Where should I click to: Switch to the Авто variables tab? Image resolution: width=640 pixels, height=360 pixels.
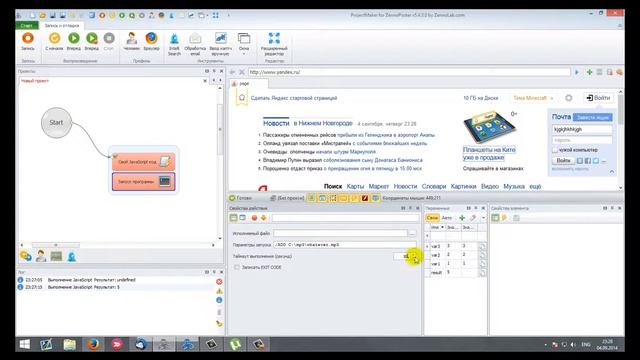click(447, 218)
